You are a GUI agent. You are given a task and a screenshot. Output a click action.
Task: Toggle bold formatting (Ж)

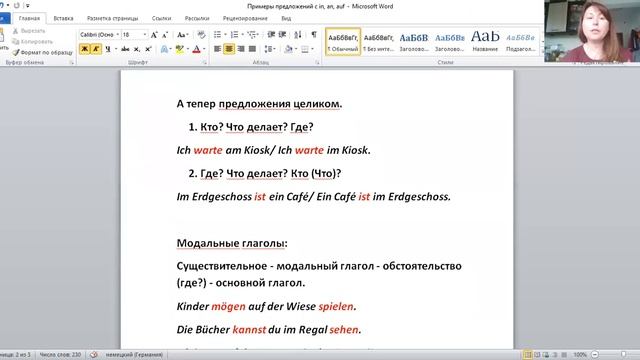click(x=84, y=49)
